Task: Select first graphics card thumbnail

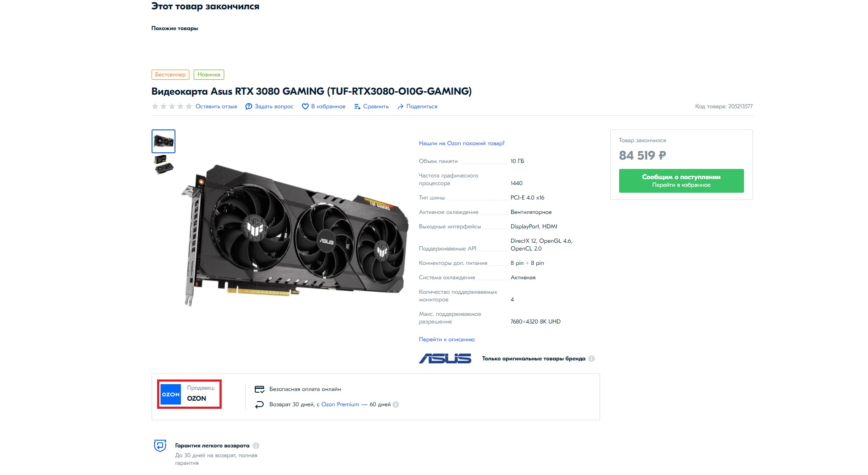Action: tap(163, 141)
